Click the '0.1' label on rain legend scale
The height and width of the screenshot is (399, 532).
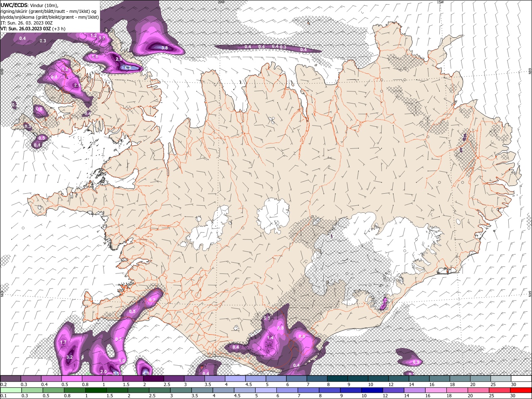(x=3, y=396)
